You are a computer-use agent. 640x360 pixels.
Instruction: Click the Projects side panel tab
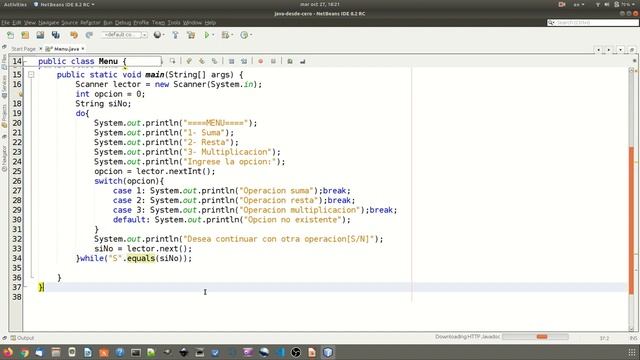coord(4,116)
